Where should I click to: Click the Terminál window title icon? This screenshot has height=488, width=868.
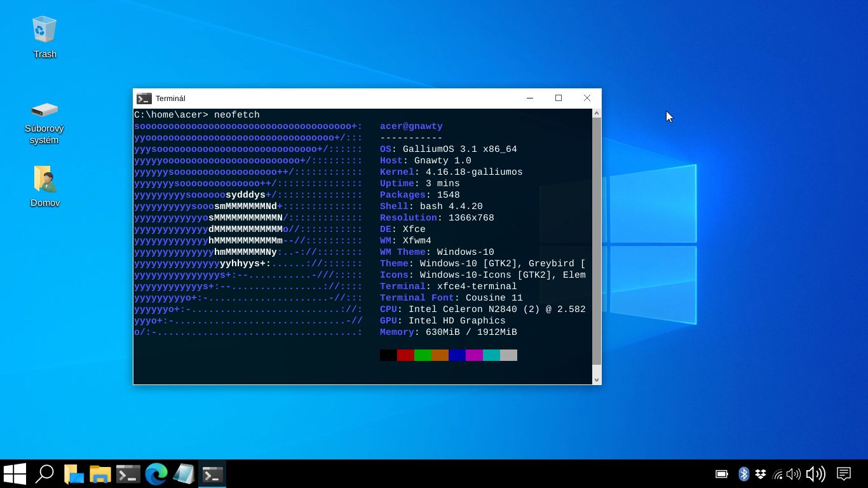[144, 98]
